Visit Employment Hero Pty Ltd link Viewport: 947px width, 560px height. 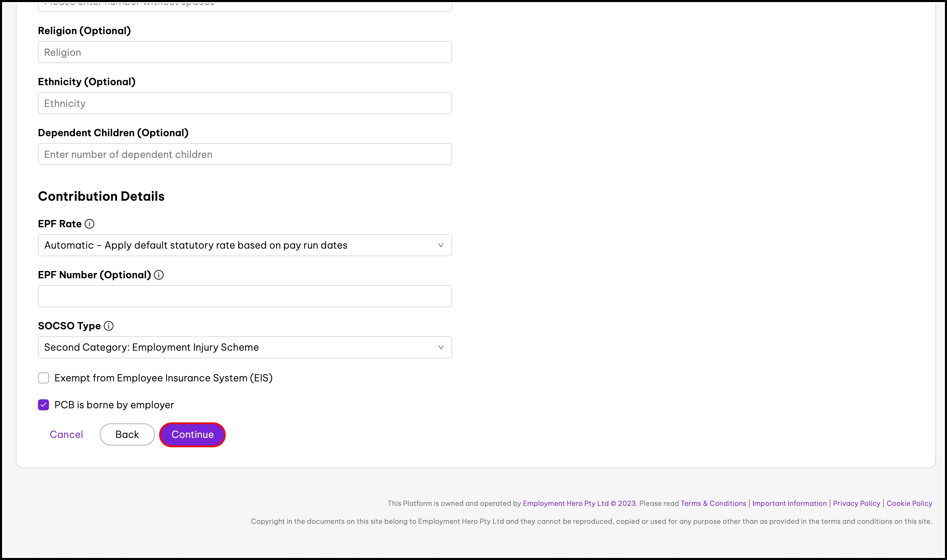(x=566, y=503)
